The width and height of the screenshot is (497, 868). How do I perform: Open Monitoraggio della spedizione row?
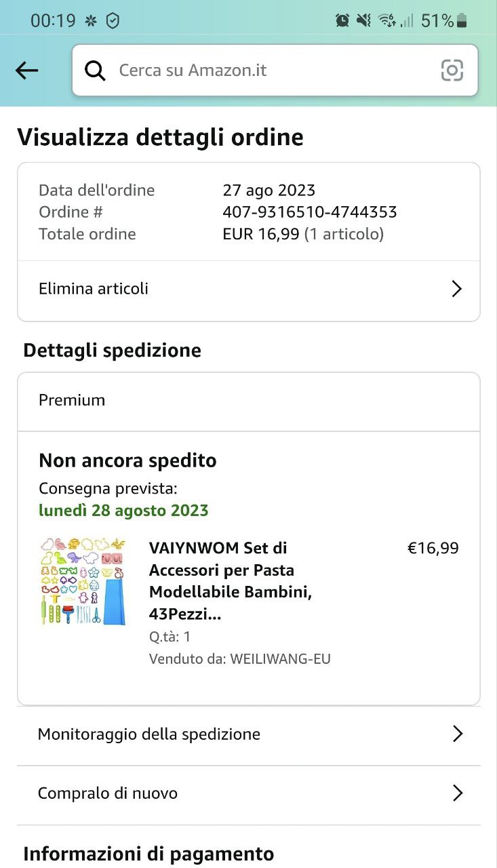coord(149,734)
